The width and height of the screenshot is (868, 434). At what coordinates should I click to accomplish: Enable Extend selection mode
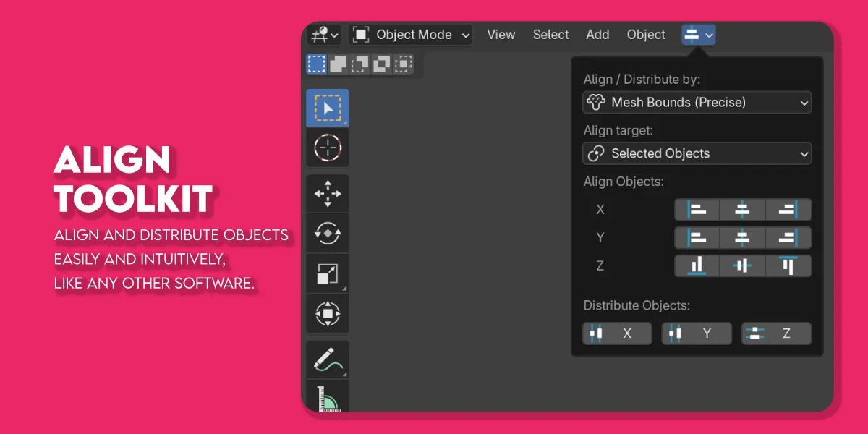(x=338, y=64)
